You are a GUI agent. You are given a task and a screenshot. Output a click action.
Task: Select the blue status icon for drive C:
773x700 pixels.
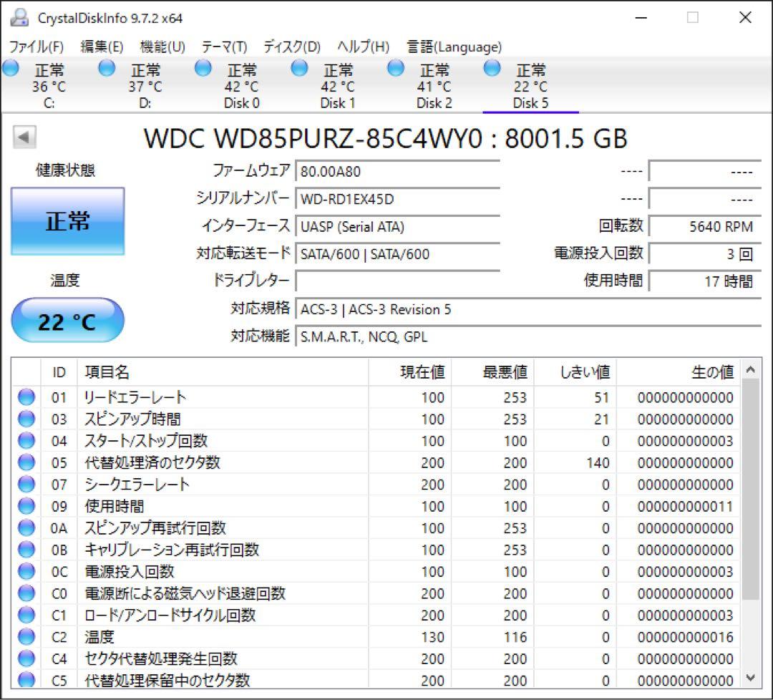point(10,68)
